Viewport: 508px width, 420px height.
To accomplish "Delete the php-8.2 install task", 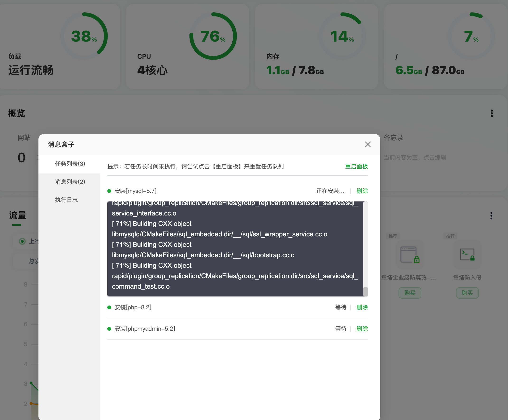I will (x=362, y=307).
